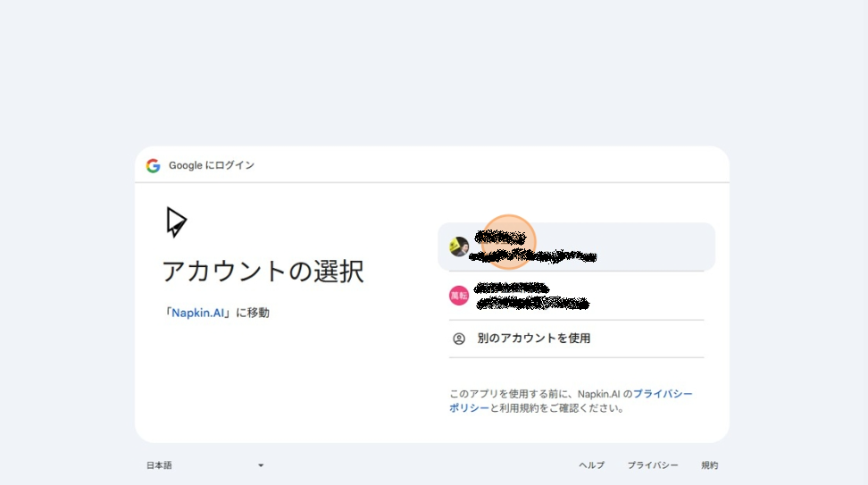Image resolution: width=868 pixels, height=485 pixels.
Task: Click the Napkin.AI arrow logo
Action: [x=176, y=222]
